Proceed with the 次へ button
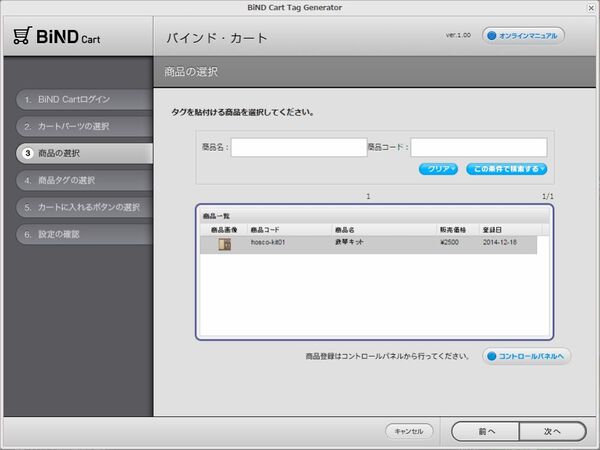600x450 pixels. [x=553, y=432]
